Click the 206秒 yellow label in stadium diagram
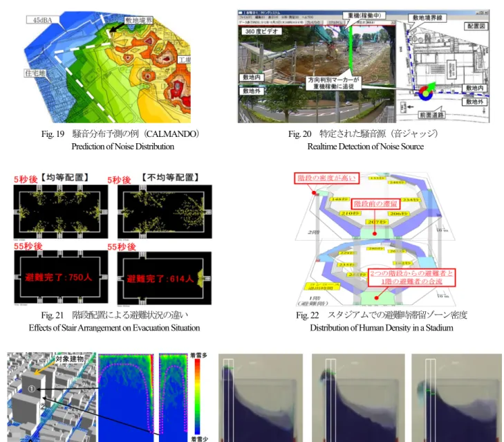Screen dimensions: 504x442 click(x=399, y=214)
